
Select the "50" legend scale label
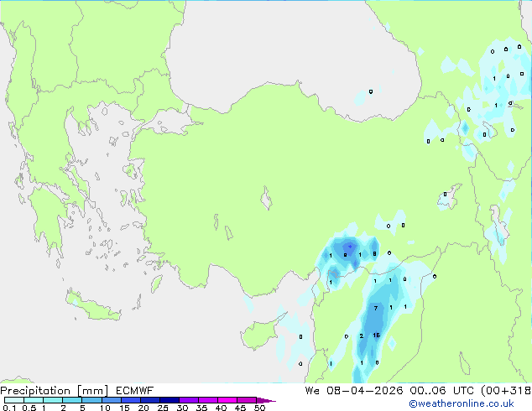point(260,408)
